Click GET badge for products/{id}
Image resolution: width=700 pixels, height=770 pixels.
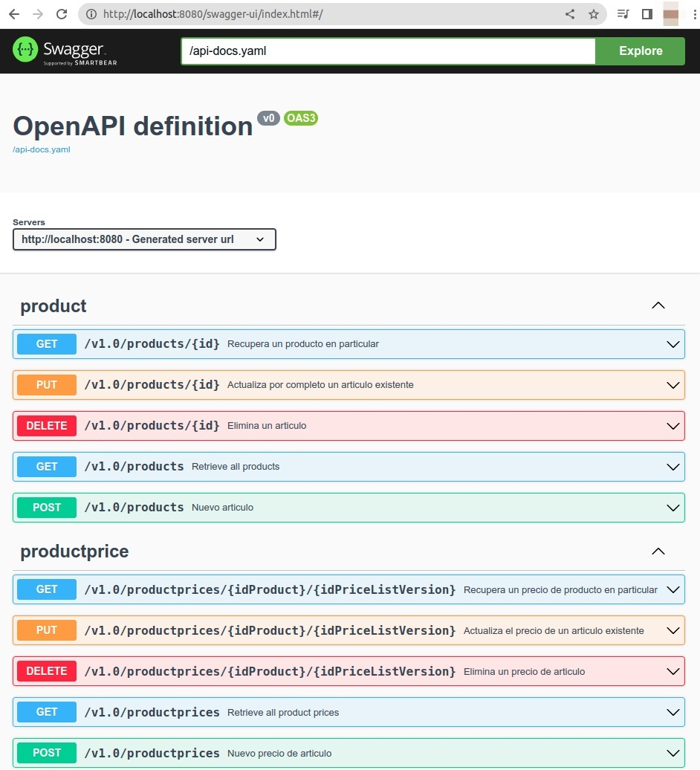[x=47, y=343]
